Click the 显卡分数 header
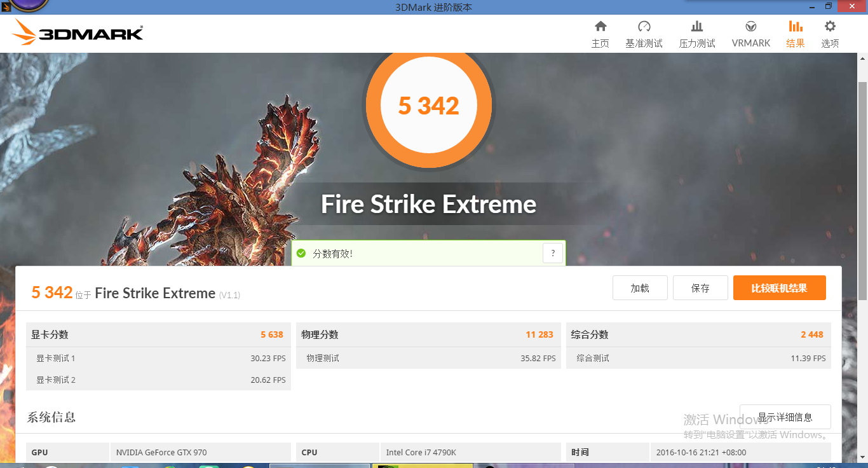Screen dimensions: 868x468 50,334
